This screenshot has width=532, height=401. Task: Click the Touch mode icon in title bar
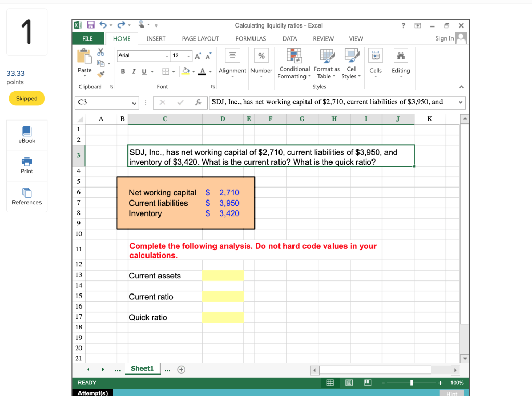tap(141, 24)
